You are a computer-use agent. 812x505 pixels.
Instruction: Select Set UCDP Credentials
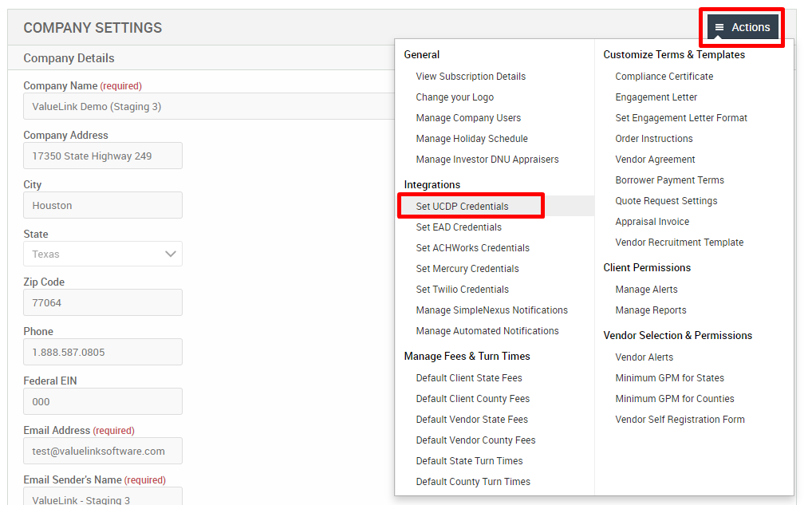(x=470, y=205)
